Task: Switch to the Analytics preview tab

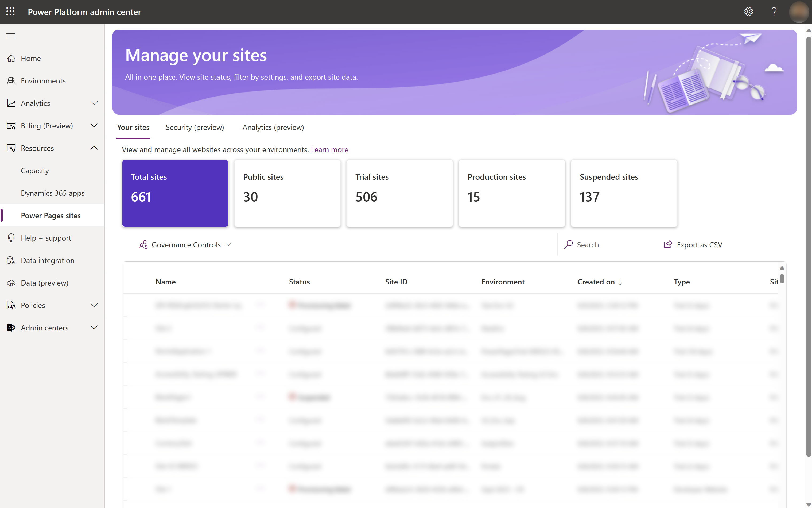Action: (x=273, y=127)
